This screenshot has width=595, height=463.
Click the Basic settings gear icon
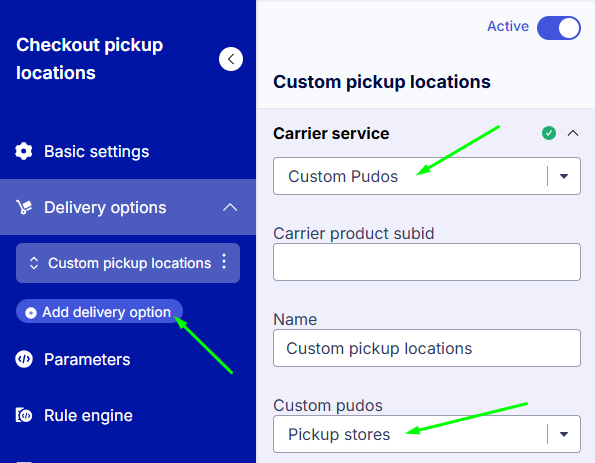24,151
